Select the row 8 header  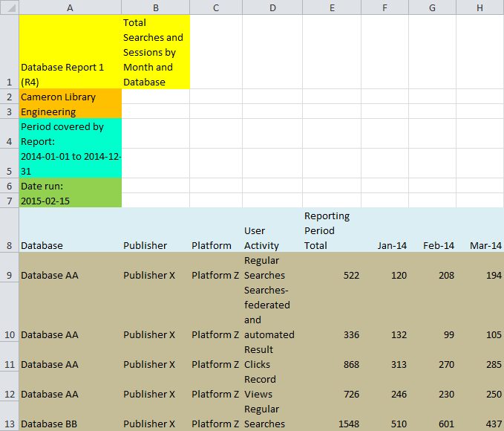pyautogui.click(x=9, y=230)
